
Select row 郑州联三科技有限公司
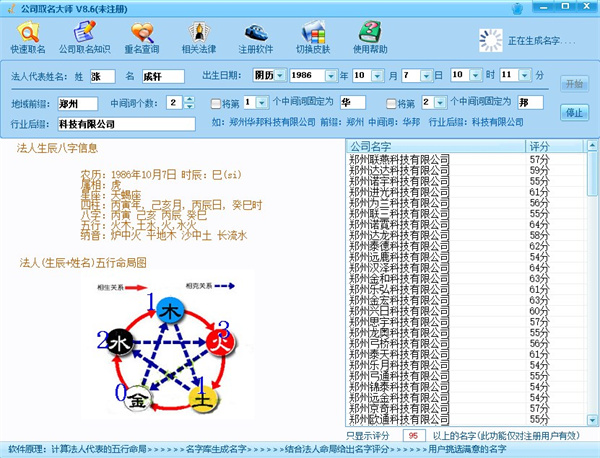click(x=466, y=214)
